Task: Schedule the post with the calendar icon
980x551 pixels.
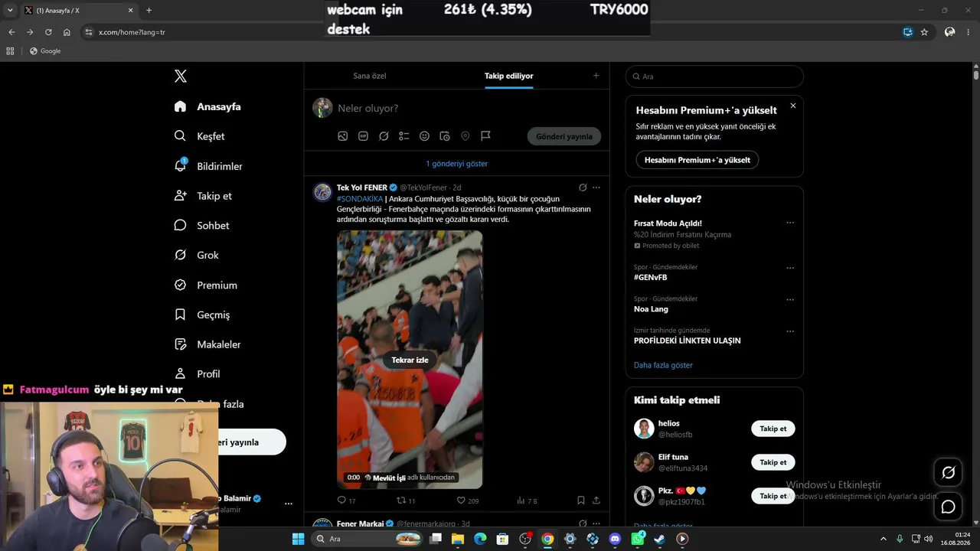Action: pos(445,136)
